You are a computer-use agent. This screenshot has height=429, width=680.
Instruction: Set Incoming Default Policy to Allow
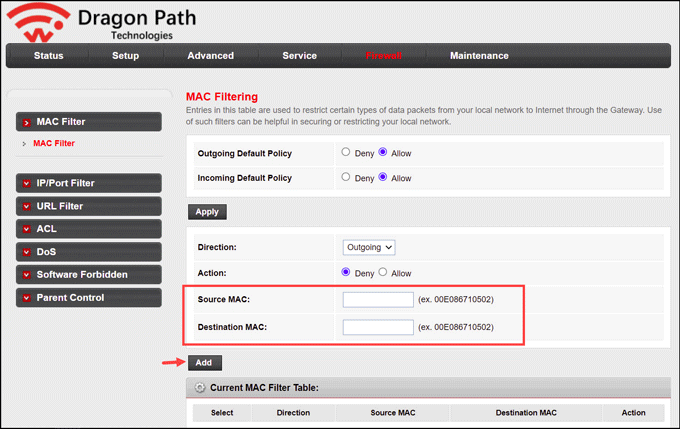382,177
